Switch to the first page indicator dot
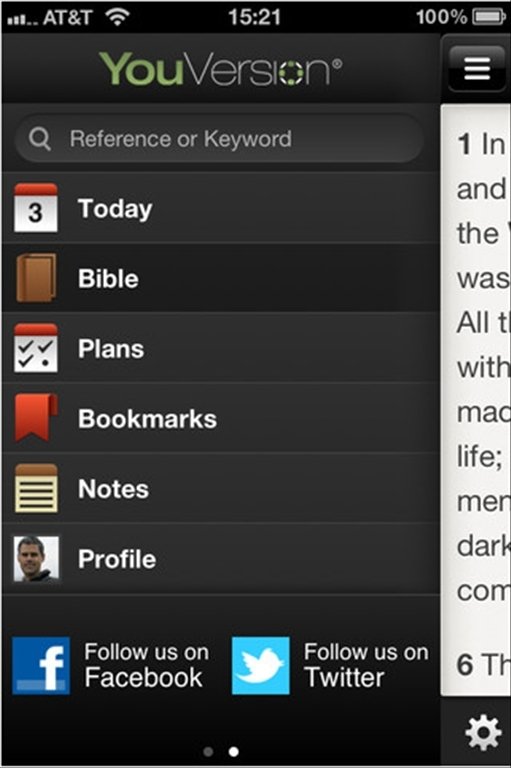The image size is (511, 768). pyautogui.click(x=208, y=751)
